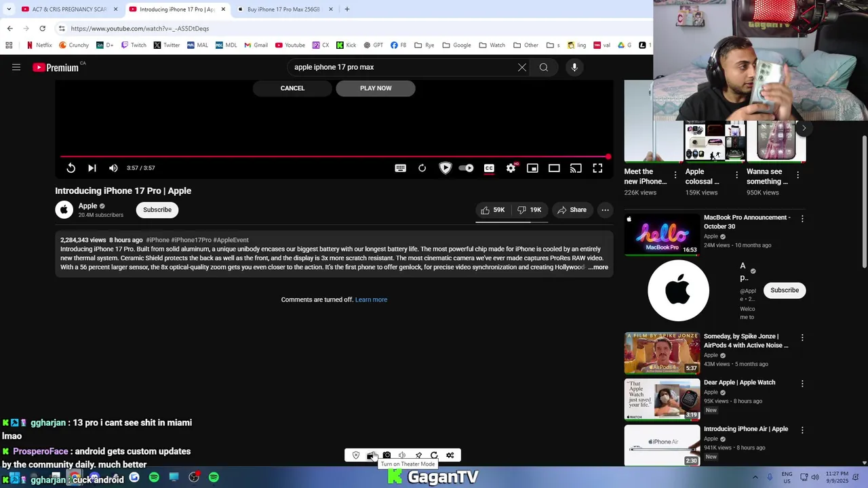Open options for Introducing iPhone Air video
868x488 pixels.
802,430
